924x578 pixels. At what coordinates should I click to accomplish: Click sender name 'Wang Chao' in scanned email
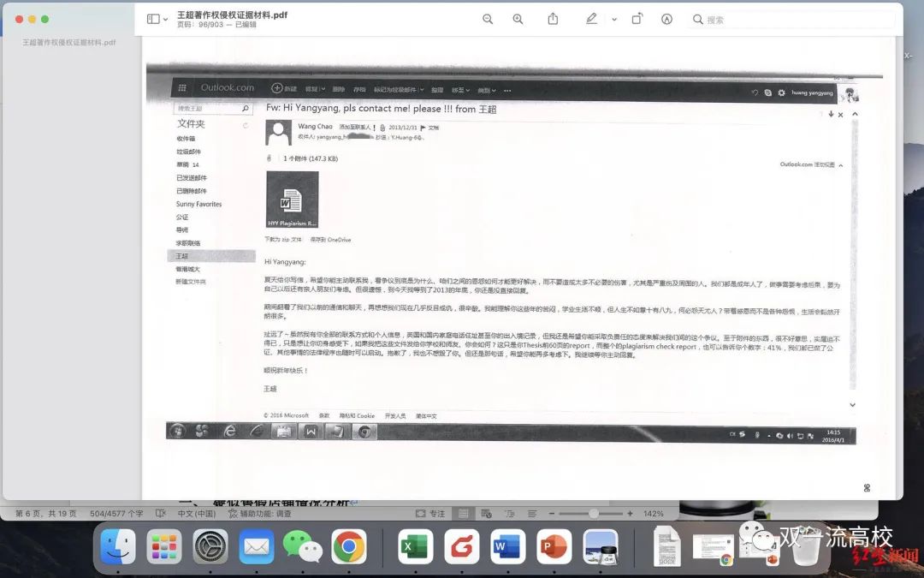pyautogui.click(x=315, y=126)
